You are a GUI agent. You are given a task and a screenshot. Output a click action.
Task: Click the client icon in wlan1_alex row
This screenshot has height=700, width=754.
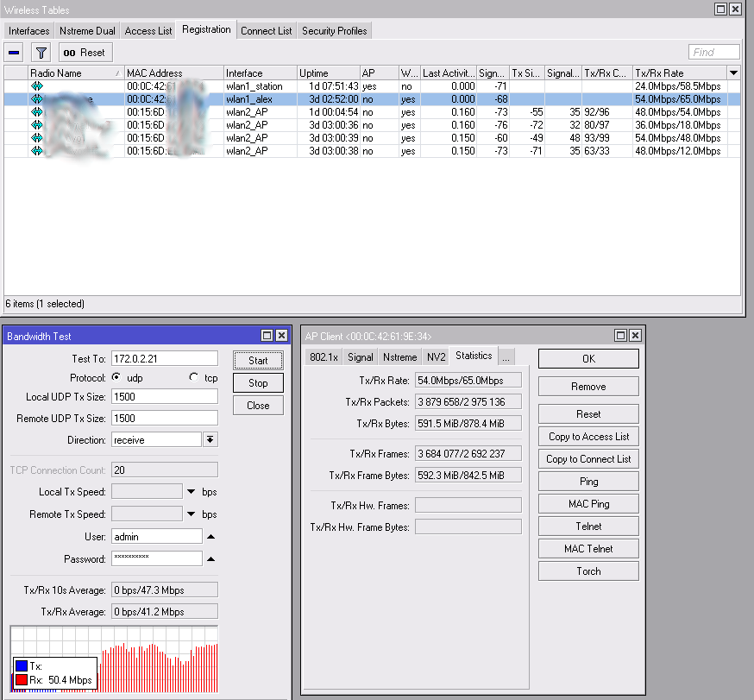(37, 99)
